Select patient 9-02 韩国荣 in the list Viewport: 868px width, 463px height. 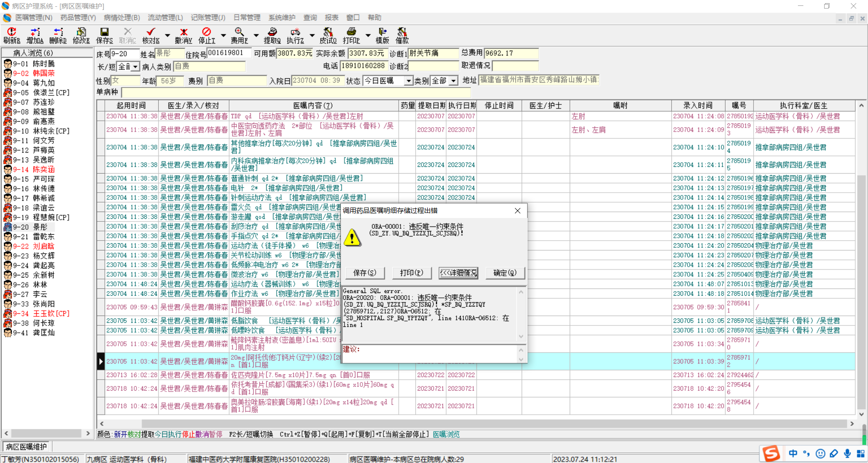(34, 73)
